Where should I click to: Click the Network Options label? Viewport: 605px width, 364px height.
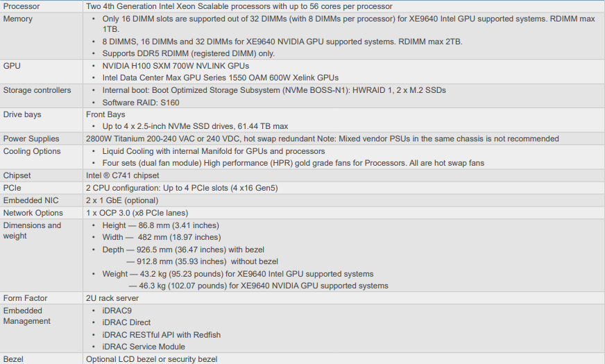(x=33, y=213)
